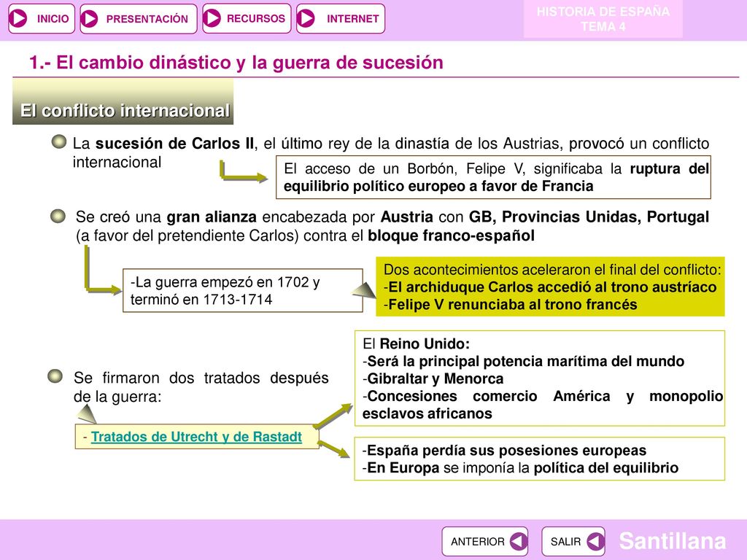Viewport: 747px width, 560px height.
Task: Go back with the ANTERIOR label
Action: (x=477, y=542)
